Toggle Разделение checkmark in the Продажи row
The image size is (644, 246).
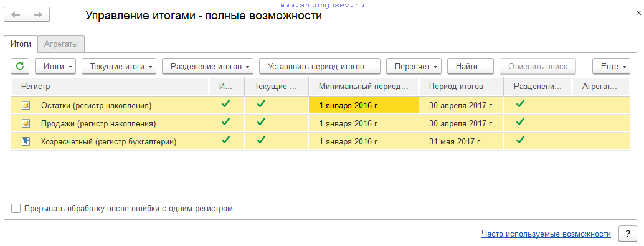[521, 122]
